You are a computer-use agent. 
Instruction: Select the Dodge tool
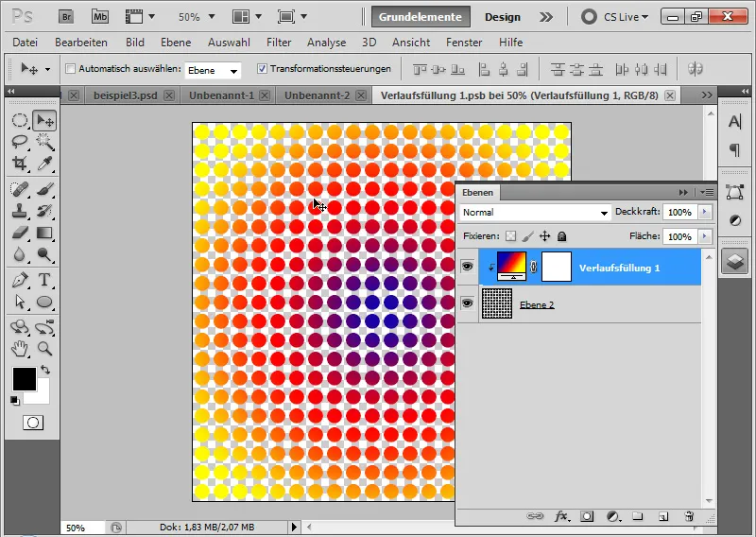coord(44,253)
